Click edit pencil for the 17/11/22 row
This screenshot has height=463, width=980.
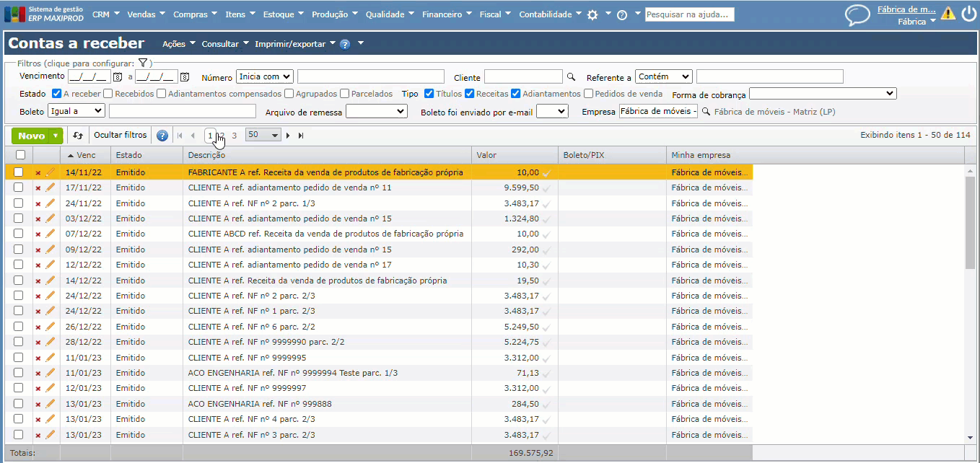point(50,188)
